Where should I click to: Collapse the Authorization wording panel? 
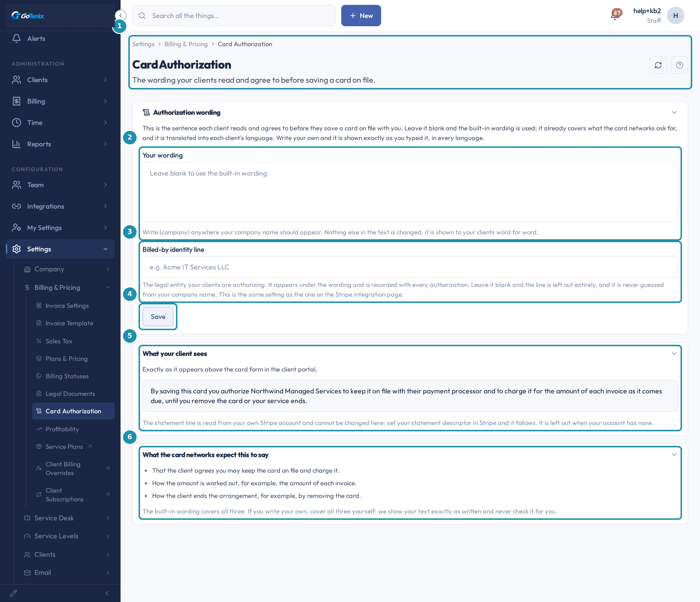(x=674, y=112)
